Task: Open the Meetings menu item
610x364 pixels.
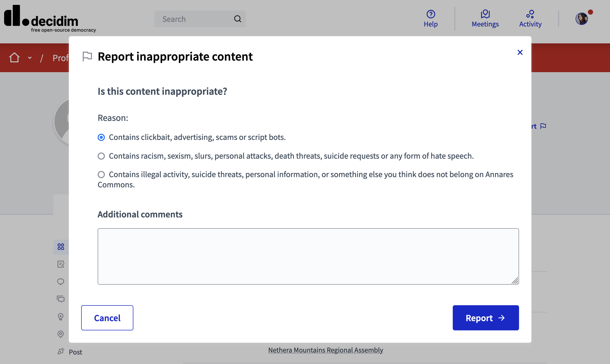Action: [x=485, y=19]
